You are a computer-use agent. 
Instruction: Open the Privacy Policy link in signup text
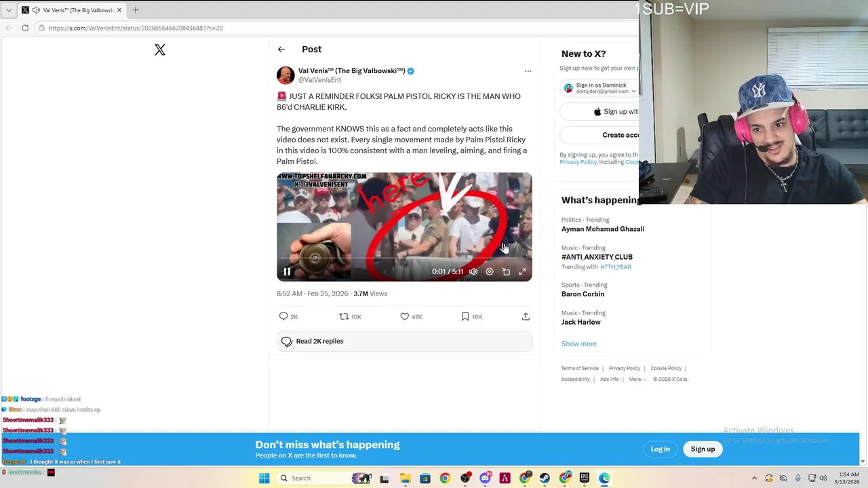[578, 163]
